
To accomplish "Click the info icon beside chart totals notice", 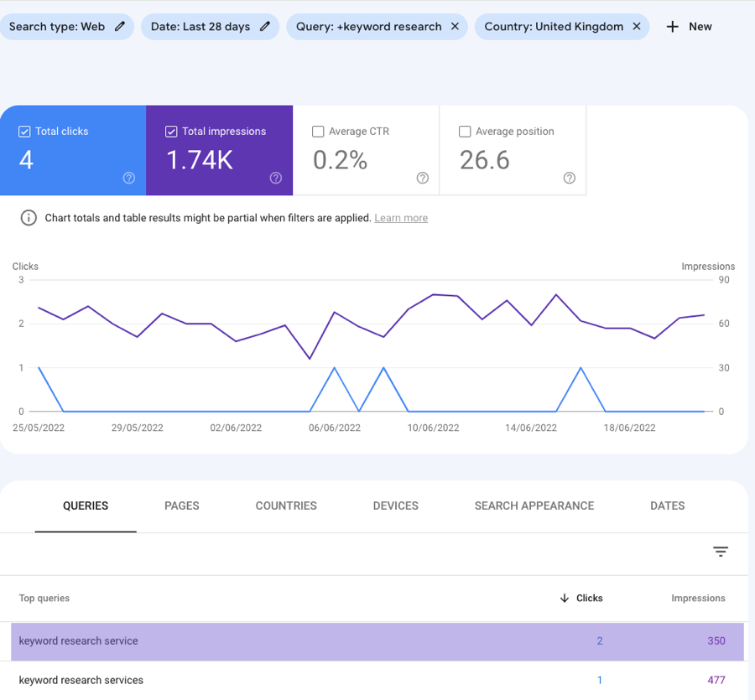I will click(x=29, y=218).
